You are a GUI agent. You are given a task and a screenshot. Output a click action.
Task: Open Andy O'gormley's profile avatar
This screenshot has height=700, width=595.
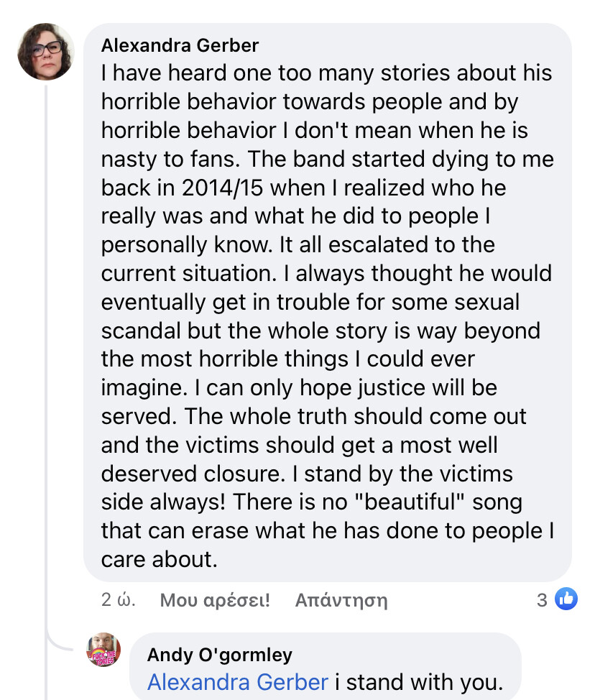coord(103,650)
